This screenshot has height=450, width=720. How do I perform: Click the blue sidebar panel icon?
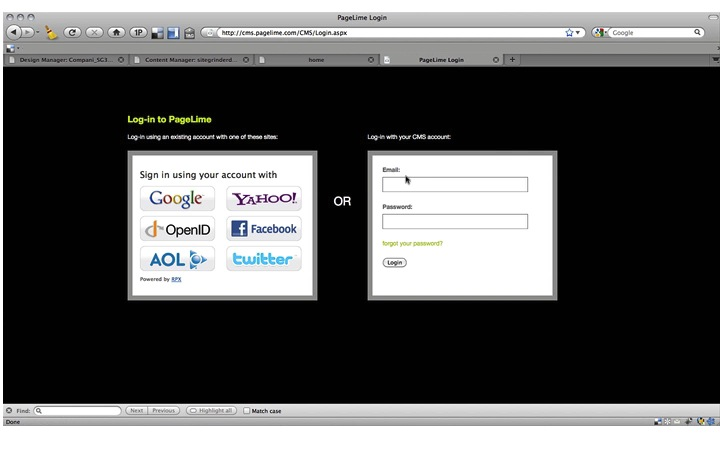[x=173, y=33]
